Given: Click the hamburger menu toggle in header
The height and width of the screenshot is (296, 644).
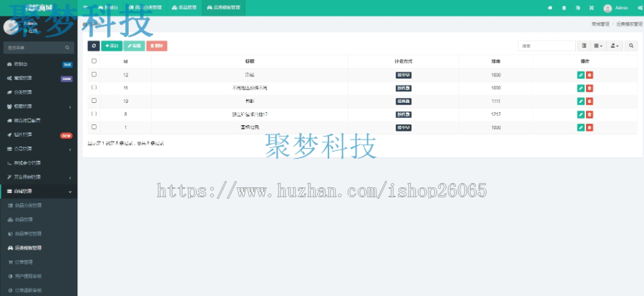Looking at the screenshot, I should click(85, 7).
